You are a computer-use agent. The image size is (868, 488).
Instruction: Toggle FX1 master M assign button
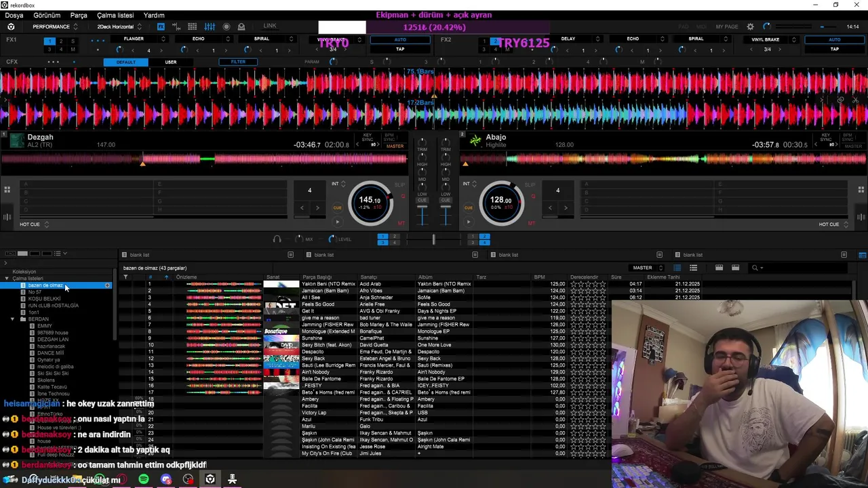(x=73, y=49)
